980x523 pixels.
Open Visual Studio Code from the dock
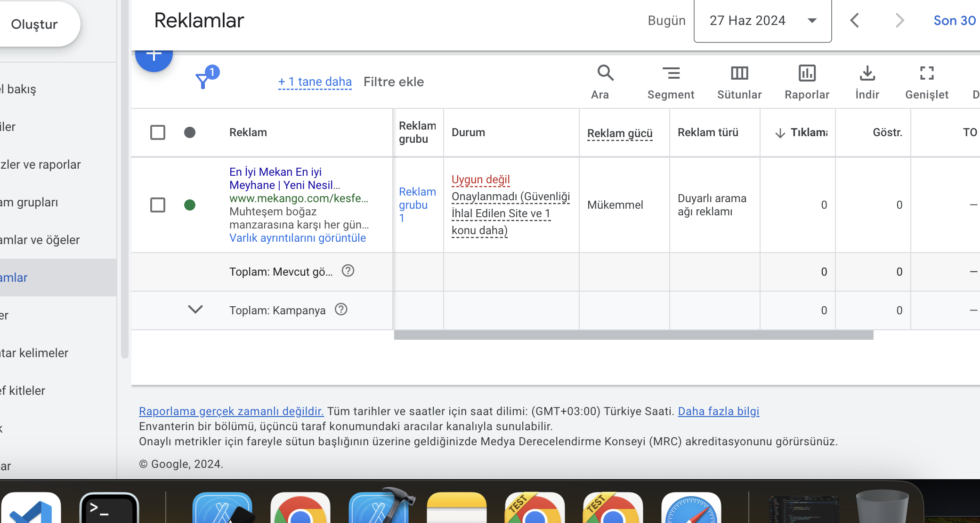click(31, 508)
